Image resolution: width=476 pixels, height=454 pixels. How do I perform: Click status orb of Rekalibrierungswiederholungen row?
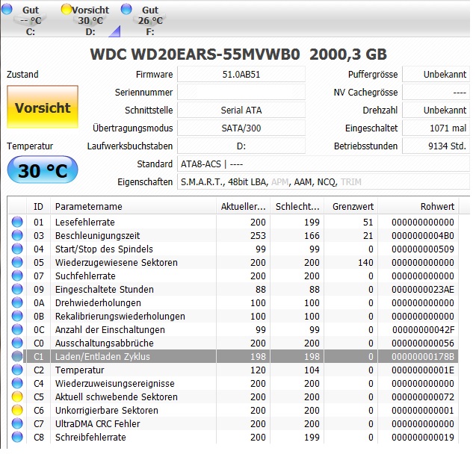pos(17,316)
